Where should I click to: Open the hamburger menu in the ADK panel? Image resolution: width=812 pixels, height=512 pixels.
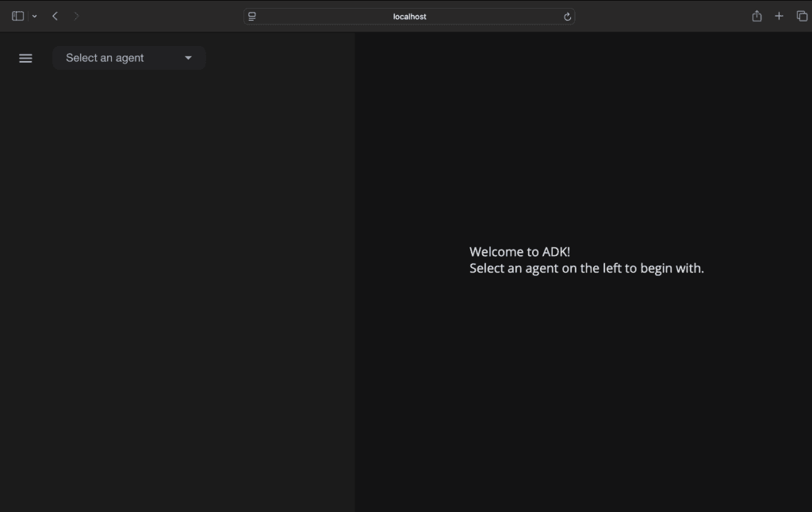(x=25, y=58)
